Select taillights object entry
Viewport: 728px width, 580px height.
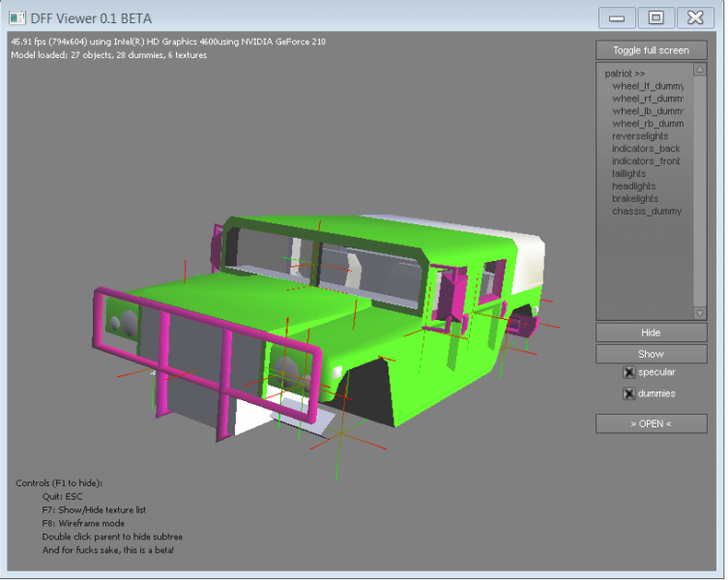pos(628,174)
